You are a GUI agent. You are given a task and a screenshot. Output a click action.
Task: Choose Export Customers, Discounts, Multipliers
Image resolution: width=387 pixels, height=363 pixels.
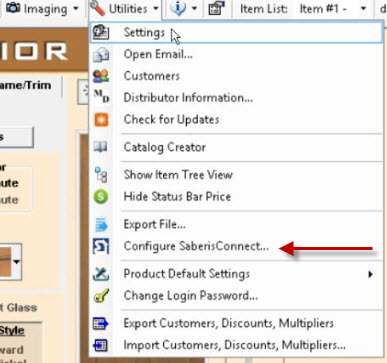pos(236,323)
